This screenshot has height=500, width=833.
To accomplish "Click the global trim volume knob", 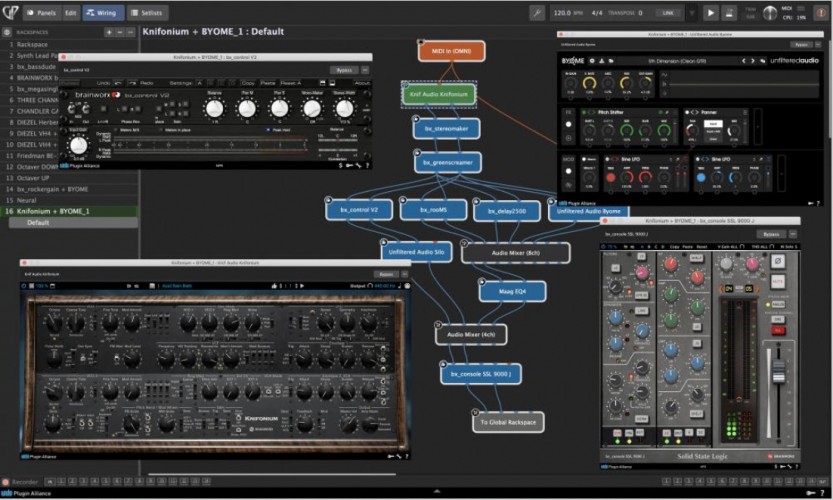I will pyautogui.click(x=769, y=13).
